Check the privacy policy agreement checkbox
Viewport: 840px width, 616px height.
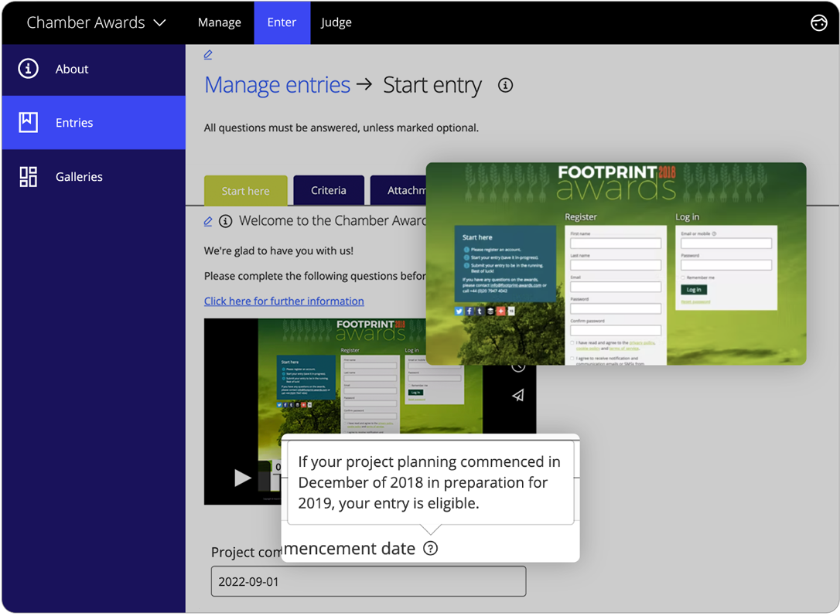point(572,342)
